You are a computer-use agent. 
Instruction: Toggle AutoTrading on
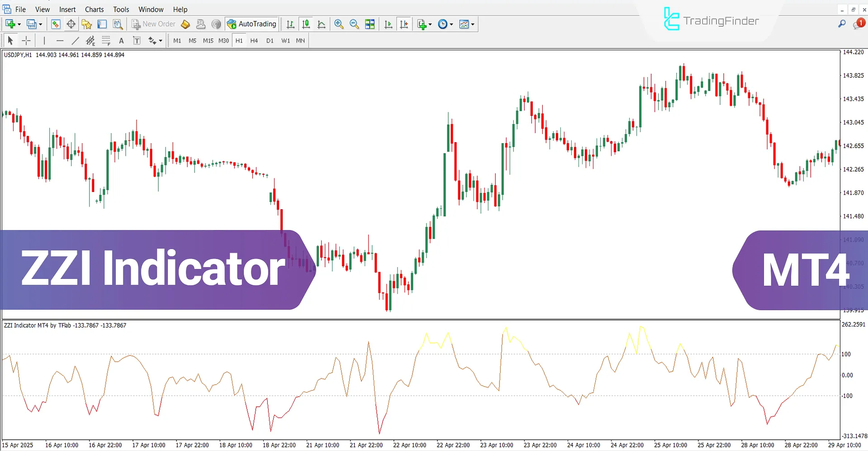pyautogui.click(x=251, y=24)
